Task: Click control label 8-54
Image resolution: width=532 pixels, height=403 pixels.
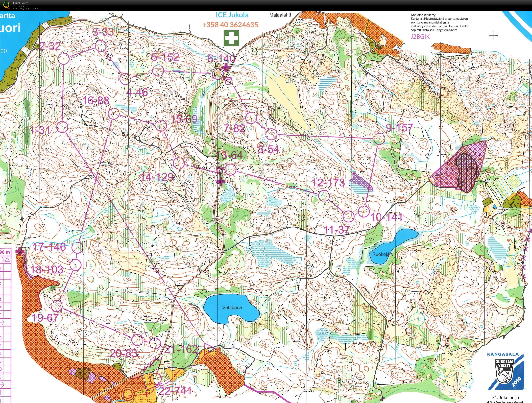Action: pos(268,150)
